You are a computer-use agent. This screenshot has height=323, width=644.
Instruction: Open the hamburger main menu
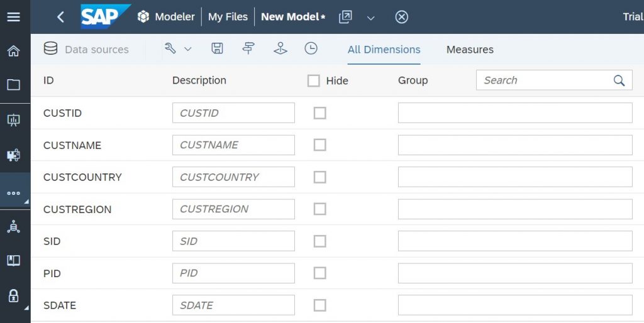[x=14, y=17]
